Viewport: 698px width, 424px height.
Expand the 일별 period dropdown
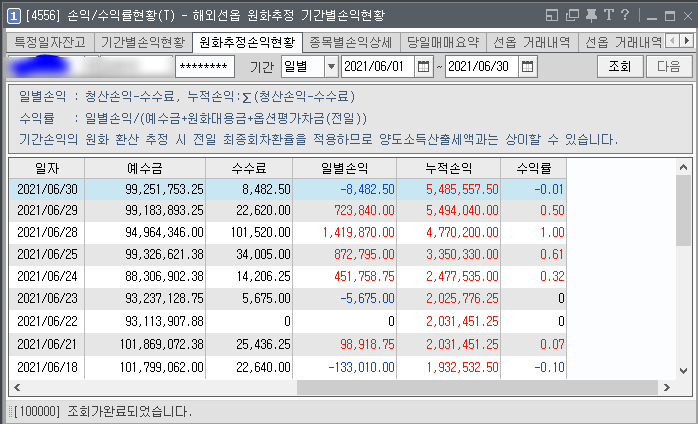(331, 67)
